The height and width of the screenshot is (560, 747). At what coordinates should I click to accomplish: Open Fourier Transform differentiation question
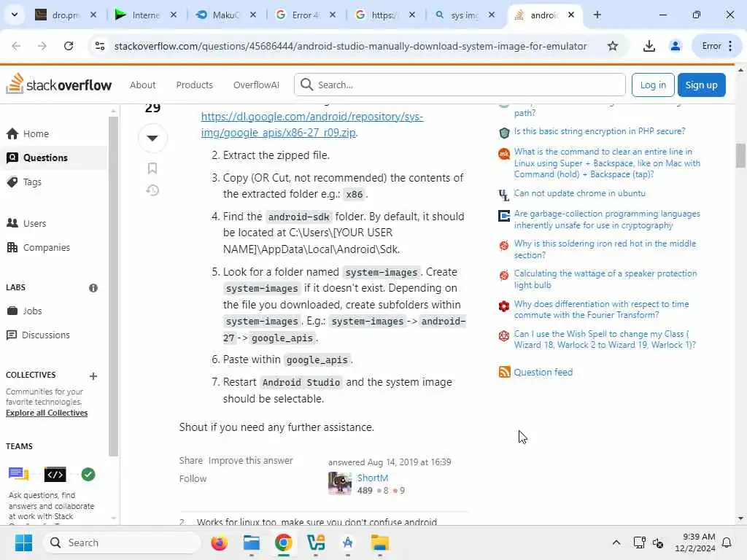pos(601,309)
